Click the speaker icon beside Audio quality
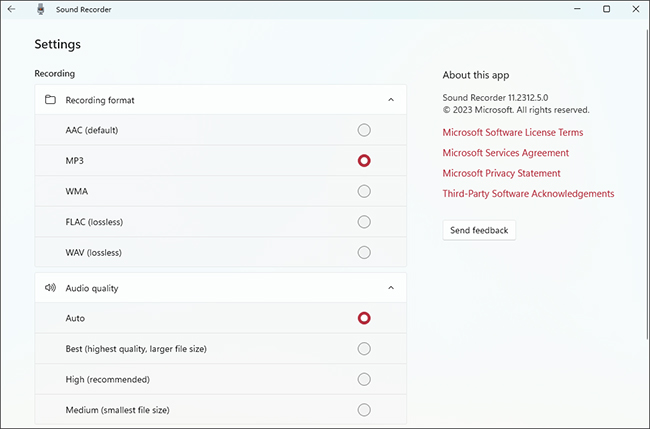Image resolution: width=650 pixels, height=429 pixels. (50, 288)
